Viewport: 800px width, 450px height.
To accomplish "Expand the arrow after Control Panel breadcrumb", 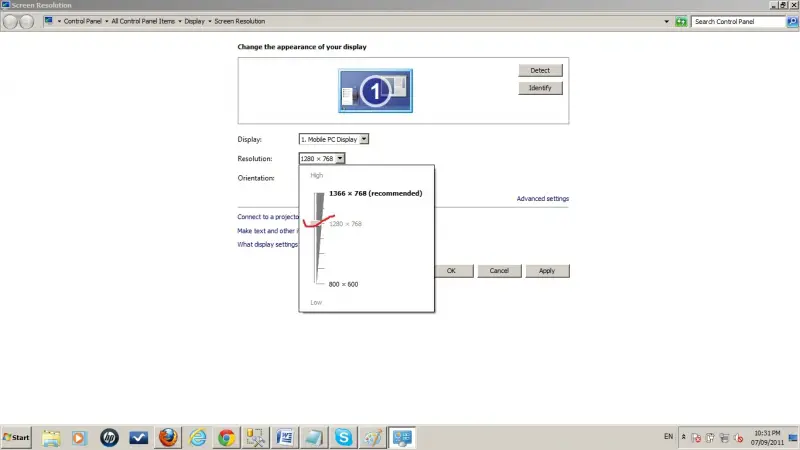I will (x=107, y=21).
